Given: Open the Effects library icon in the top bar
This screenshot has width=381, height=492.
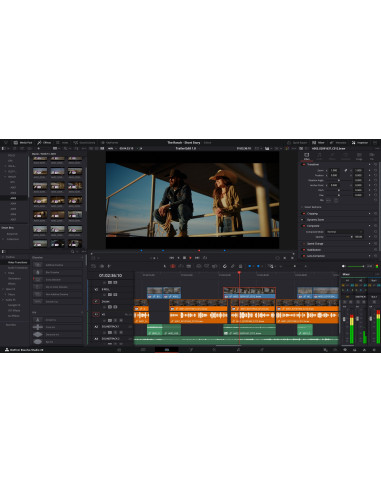Looking at the screenshot, I should 44,143.
